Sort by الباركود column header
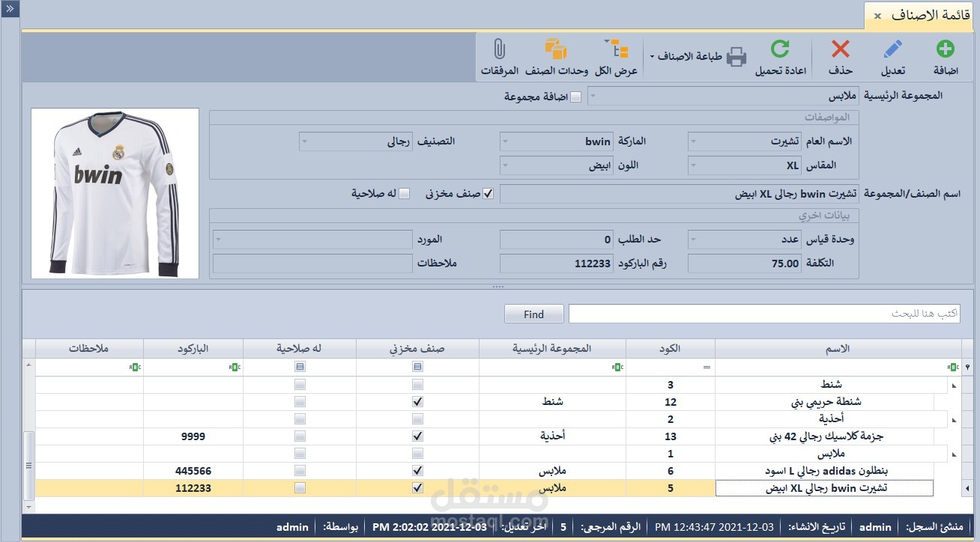 193,349
